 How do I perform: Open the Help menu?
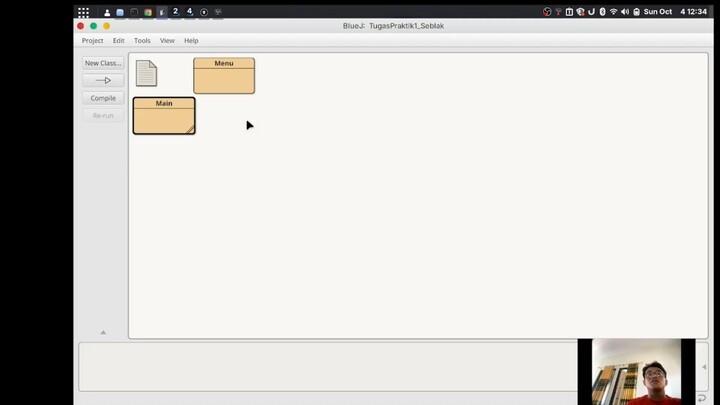[x=191, y=40]
